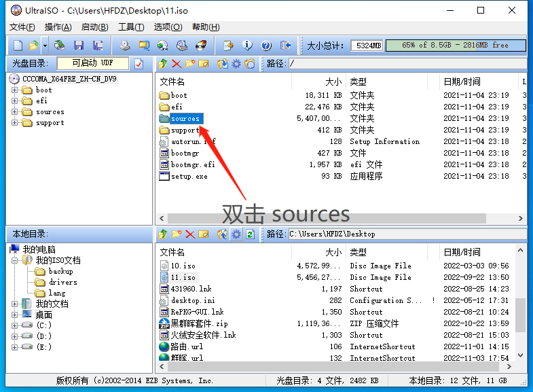Viewport: 533px width, 392px height.
Task: Click the 可启动 UDF boot type field
Action: click(93, 63)
